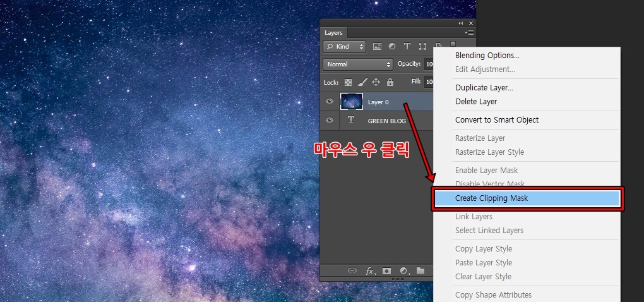The image size is (644, 302).
Task: Open the Normal blend mode dropdown
Action: pos(358,64)
